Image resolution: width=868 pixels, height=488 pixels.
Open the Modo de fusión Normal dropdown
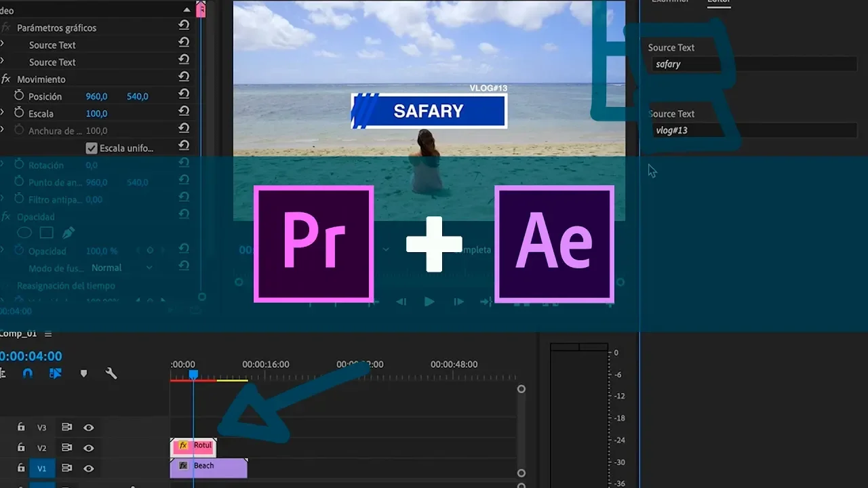(121, 268)
